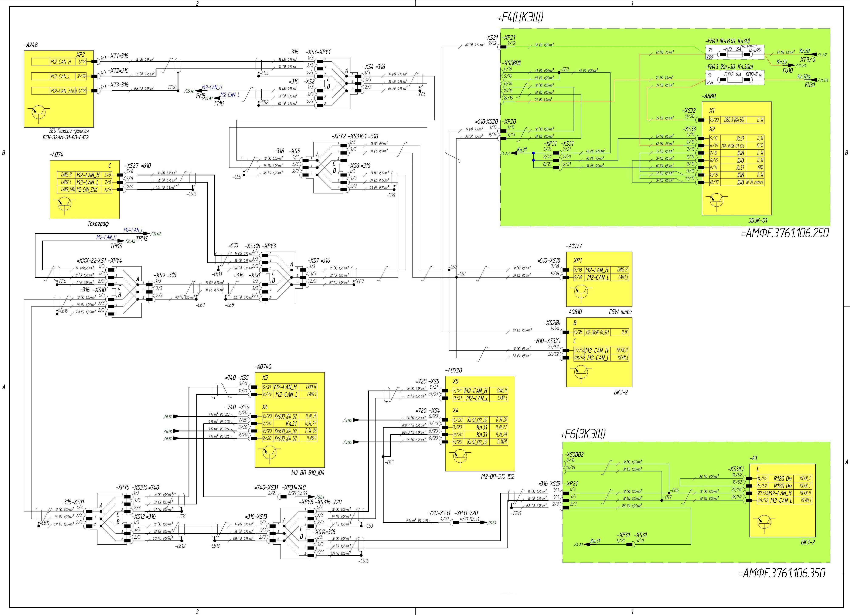Click the -XS33 connector label
Image resolution: width=850 pixels, height=616 pixels.
tap(689, 129)
